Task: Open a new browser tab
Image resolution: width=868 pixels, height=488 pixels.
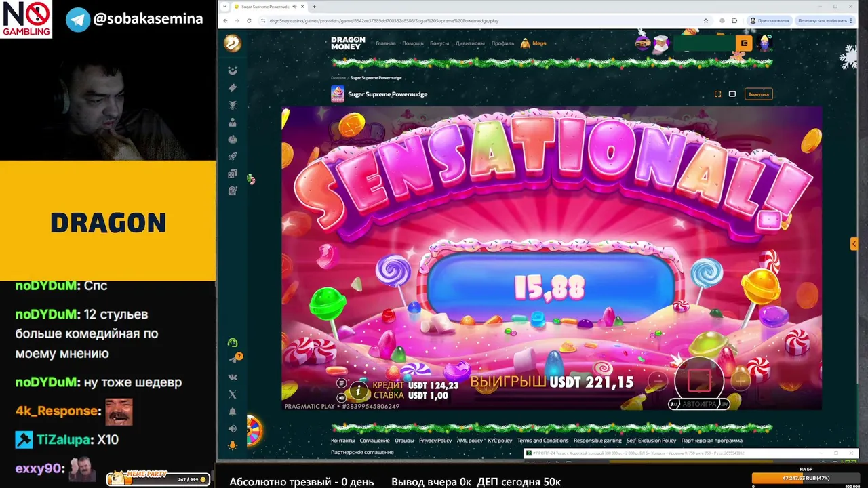Action: (x=314, y=6)
